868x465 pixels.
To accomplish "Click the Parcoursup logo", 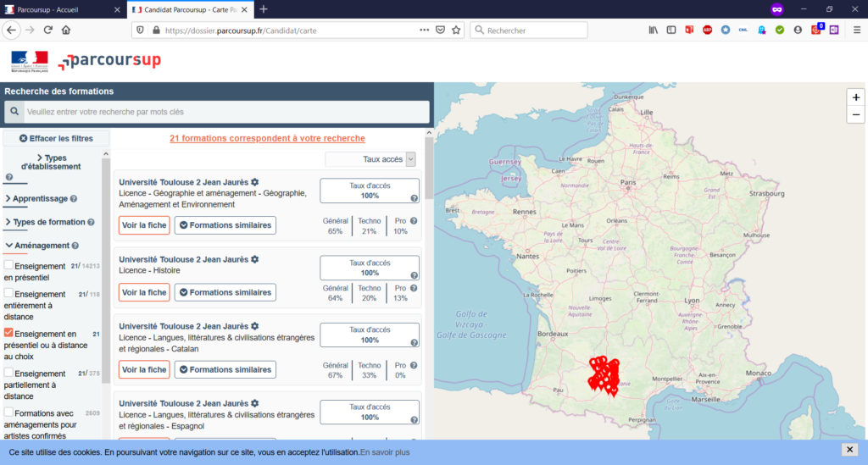I will [x=109, y=61].
